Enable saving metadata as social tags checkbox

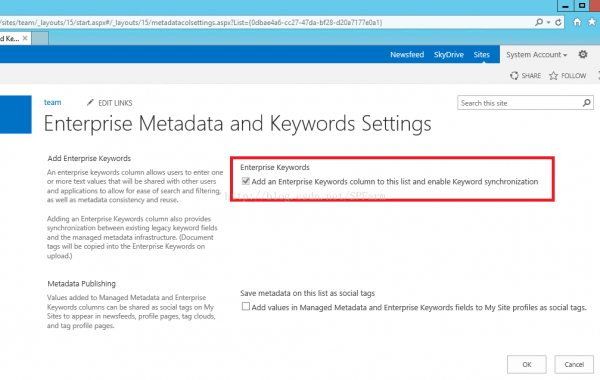246,307
